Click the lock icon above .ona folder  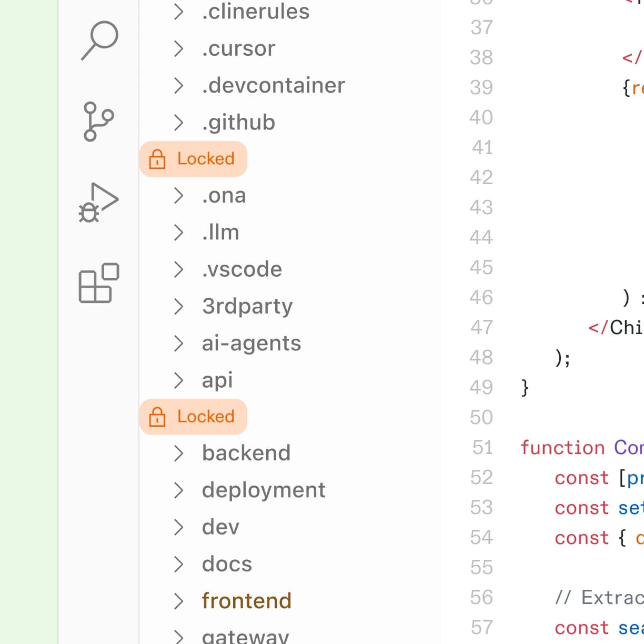pyautogui.click(x=157, y=159)
